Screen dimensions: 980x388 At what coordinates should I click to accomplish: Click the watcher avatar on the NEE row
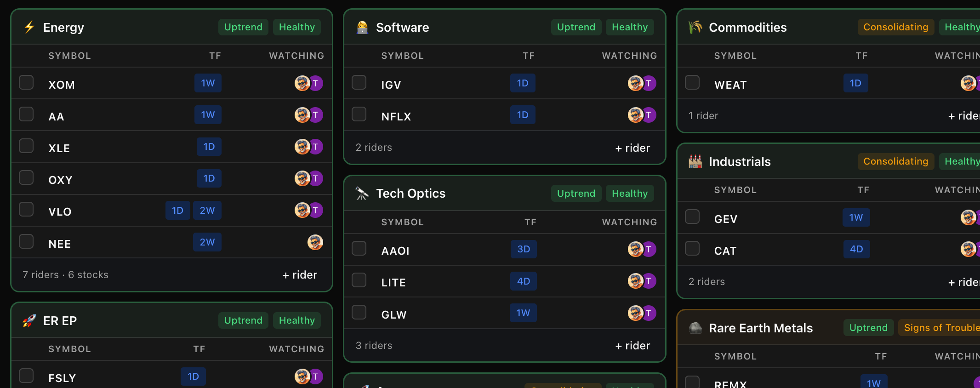coord(315,242)
